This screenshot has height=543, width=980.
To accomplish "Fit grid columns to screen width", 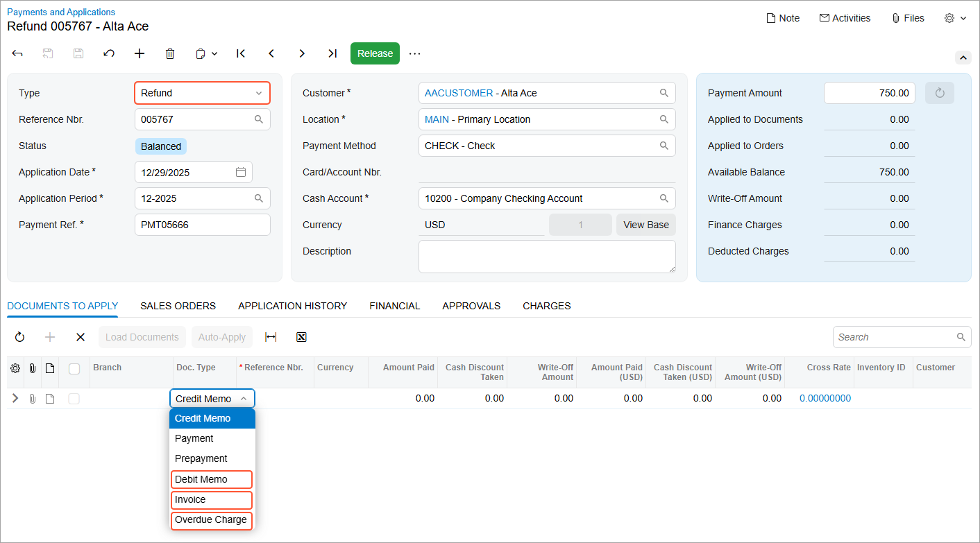I will coord(271,337).
